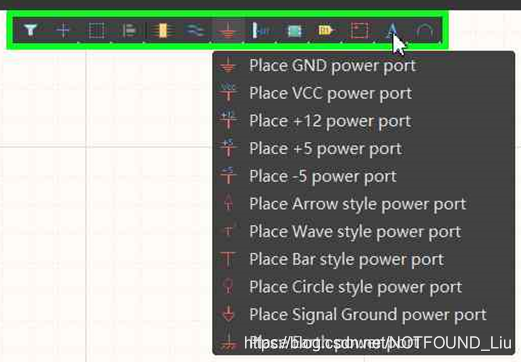Choose Place Wave style power port
The image size is (521, 362).
click(363, 231)
